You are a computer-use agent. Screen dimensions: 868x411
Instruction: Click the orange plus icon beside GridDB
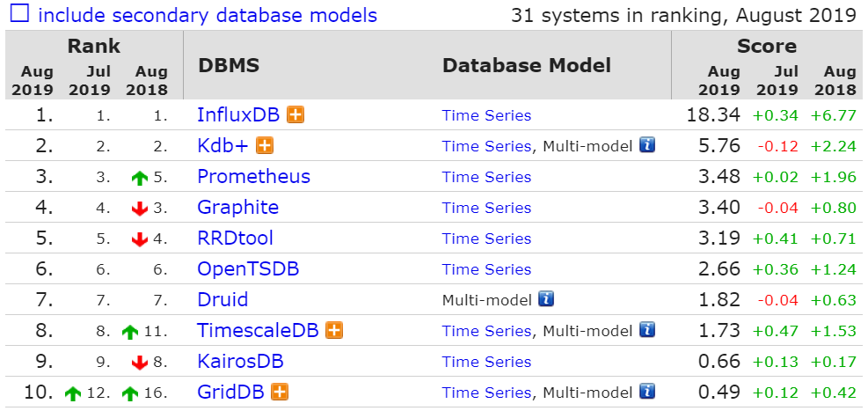[281, 393]
